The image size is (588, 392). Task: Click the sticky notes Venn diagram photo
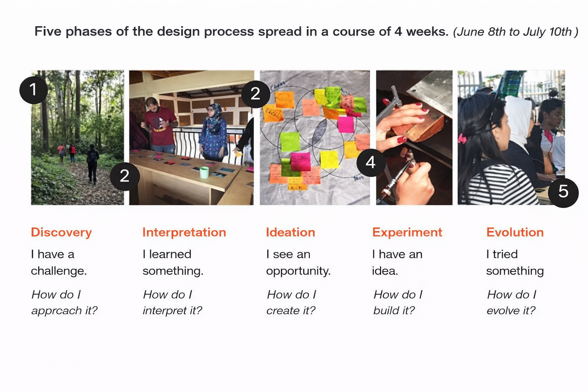pyautogui.click(x=315, y=138)
